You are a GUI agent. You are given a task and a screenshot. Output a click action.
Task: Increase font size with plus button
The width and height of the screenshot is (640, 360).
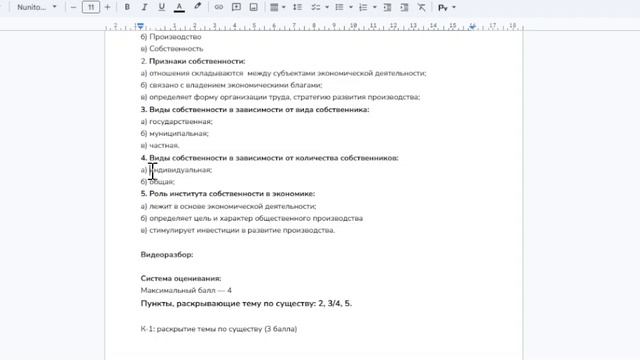[108, 7]
